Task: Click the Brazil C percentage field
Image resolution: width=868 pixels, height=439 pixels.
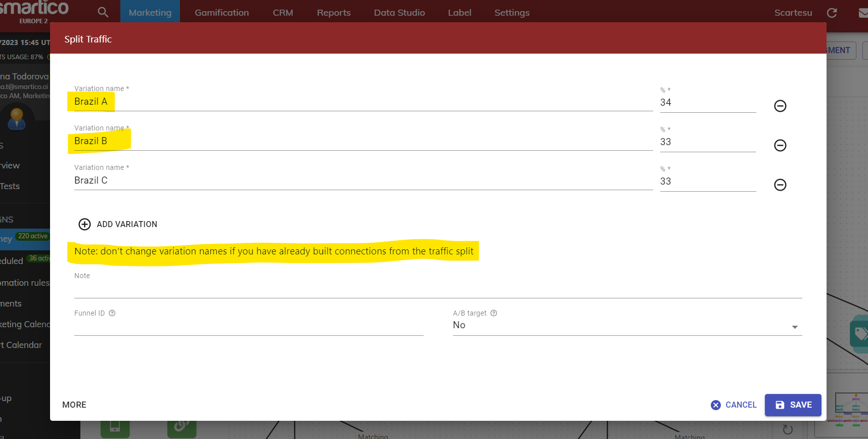Action: click(708, 182)
